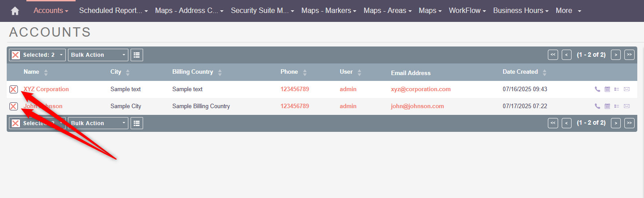Open Maps - Markers menu
The height and width of the screenshot is (198, 644).
tap(329, 11)
